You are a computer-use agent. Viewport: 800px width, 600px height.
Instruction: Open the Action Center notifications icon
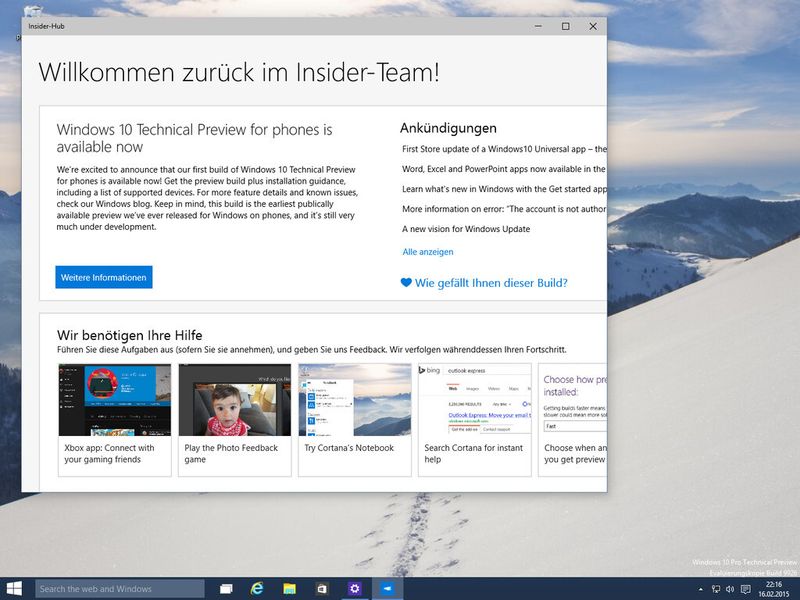click(x=745, y=590)
